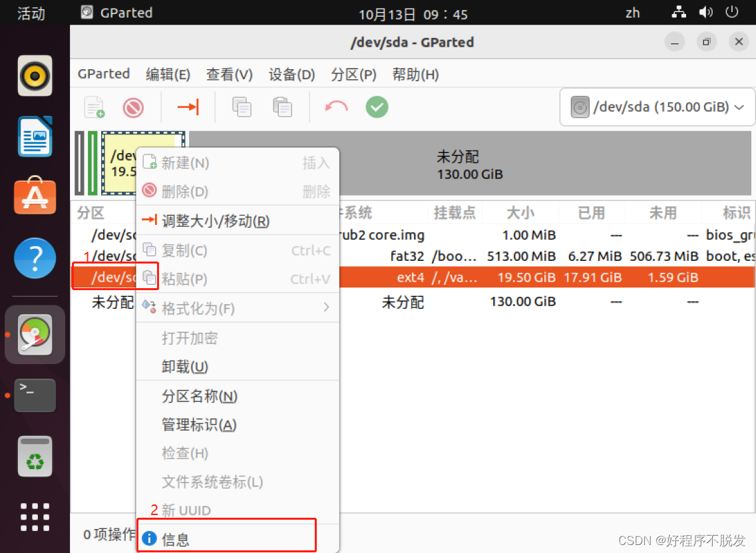Click the zh input method indicator
Screen dimensions: 756x553
(x=632, y=12)
